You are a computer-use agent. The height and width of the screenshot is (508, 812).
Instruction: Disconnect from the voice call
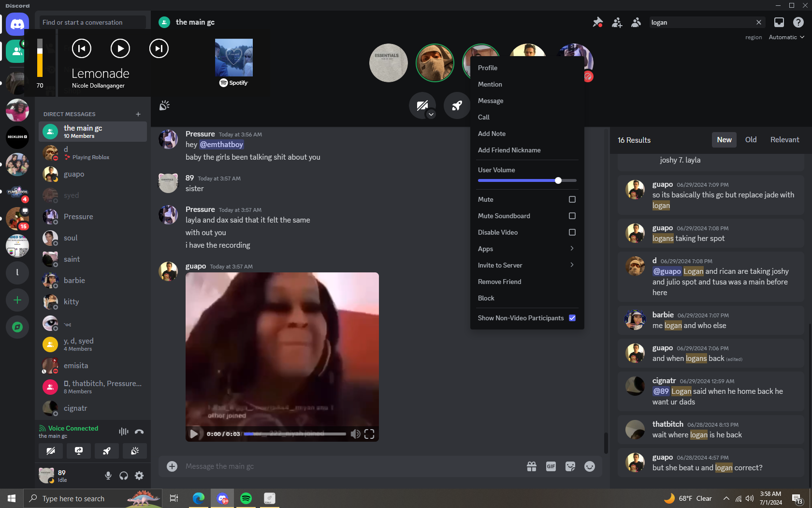coord(139,432)
